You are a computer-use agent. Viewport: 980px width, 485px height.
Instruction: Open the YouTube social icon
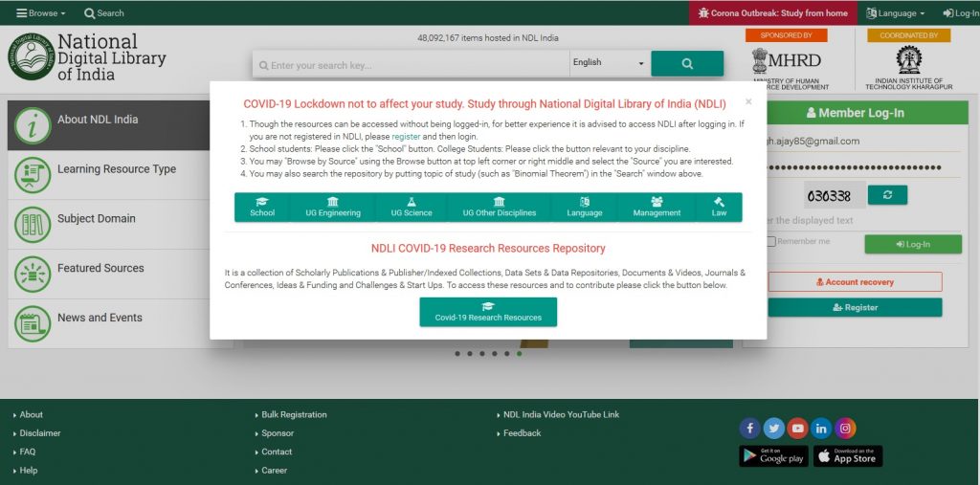797,429
